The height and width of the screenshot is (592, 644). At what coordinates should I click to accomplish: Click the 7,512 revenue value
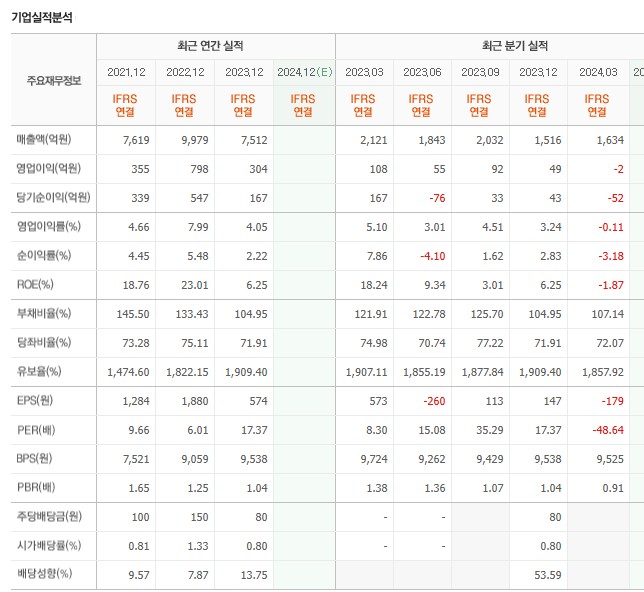click(254, 140)
